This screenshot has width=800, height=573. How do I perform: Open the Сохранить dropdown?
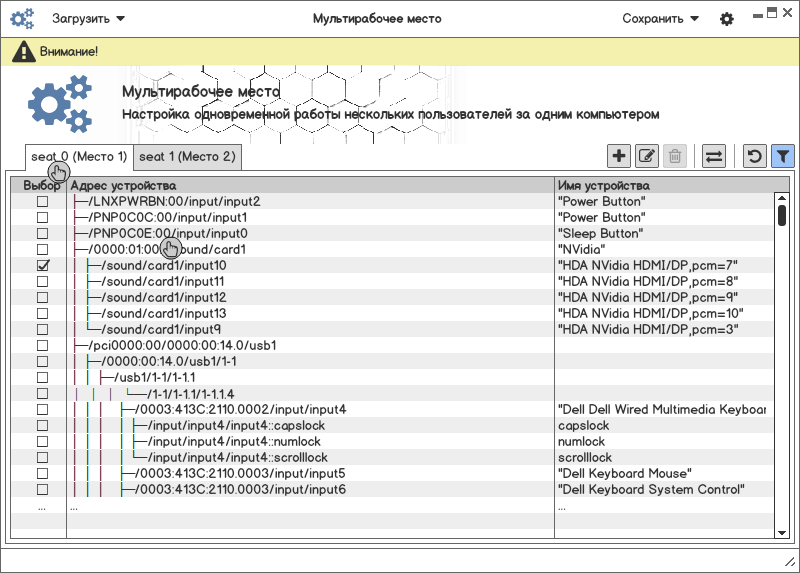click(660, 19)
